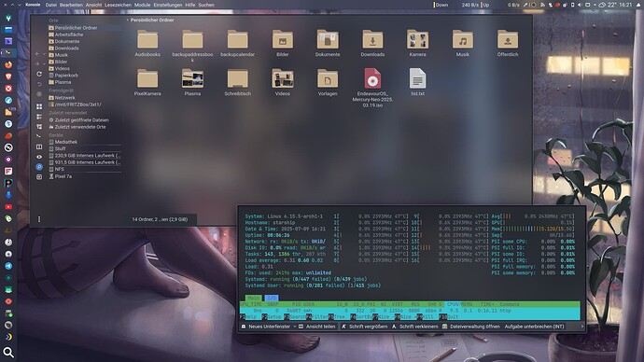
Task: Open the Datei menu
Action: pyautogui.click(x=51, y=5)
